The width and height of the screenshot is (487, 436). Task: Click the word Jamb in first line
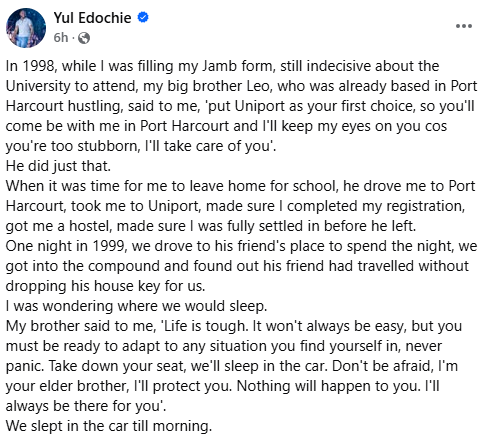[215, 66]
